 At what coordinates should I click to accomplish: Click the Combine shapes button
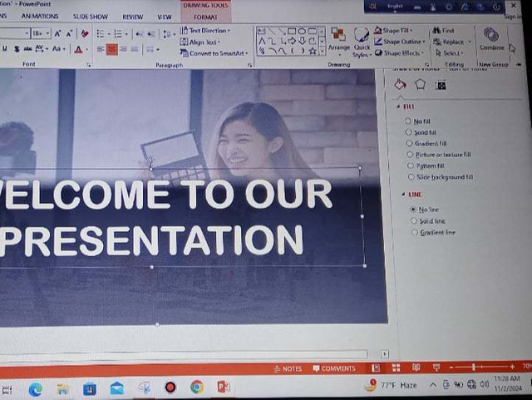click(x=491, y=39)
